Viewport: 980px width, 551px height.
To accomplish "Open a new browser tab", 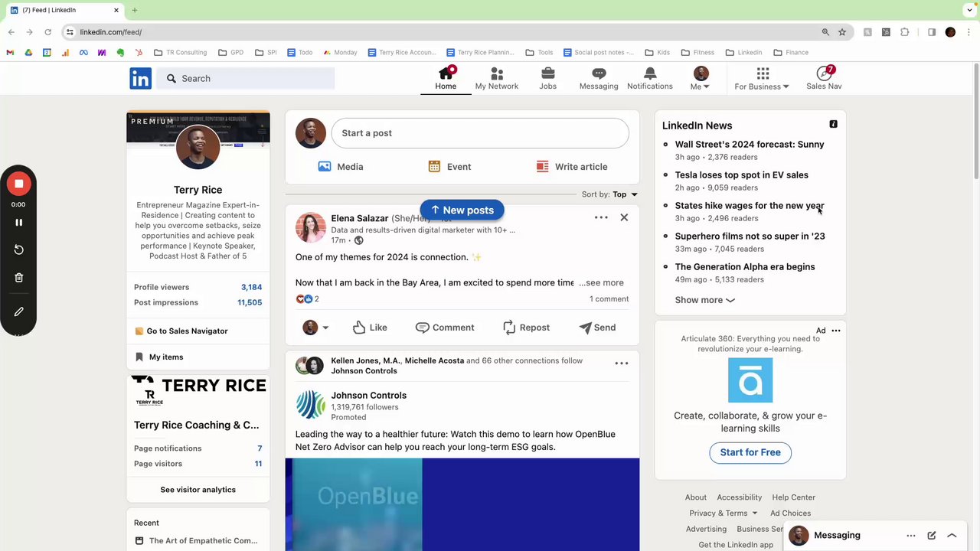I will [135, 10].
